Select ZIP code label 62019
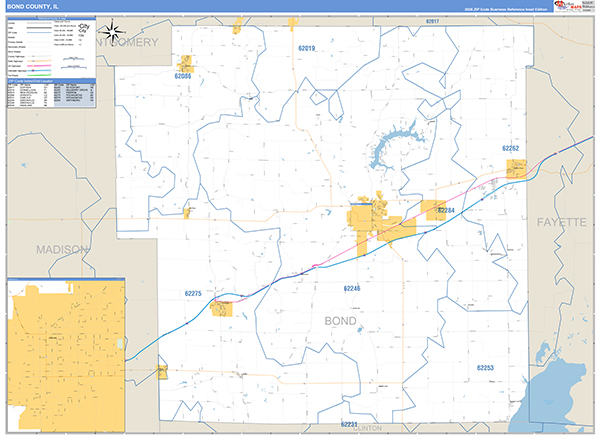 pos(307,48)
